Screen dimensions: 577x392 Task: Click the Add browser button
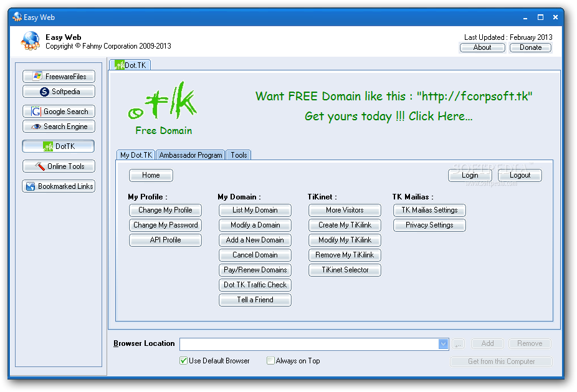point(487,344)
